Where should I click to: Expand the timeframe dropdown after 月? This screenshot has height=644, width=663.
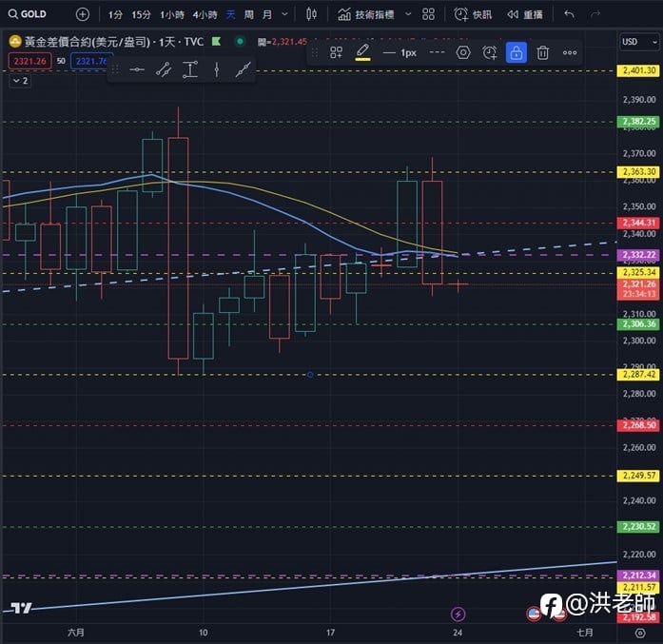tap(285, 14)
